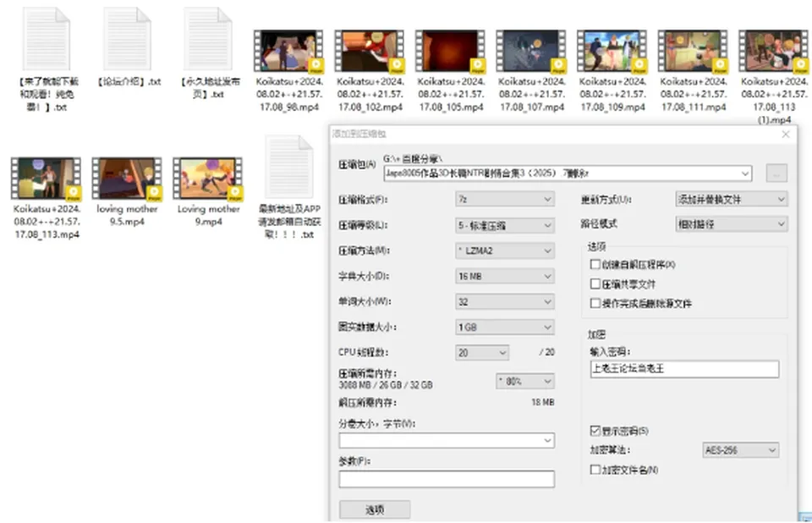Image resolution: width=812 pixels, height=523 pixels.
Task: Open the archive format dropdown showing 7z
Action: pos(505,199)
